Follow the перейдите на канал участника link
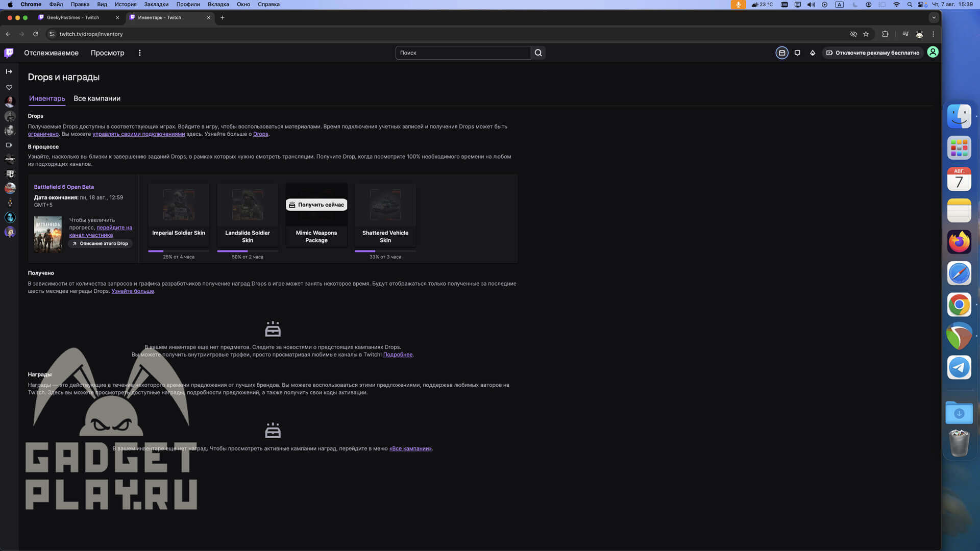 101,231
